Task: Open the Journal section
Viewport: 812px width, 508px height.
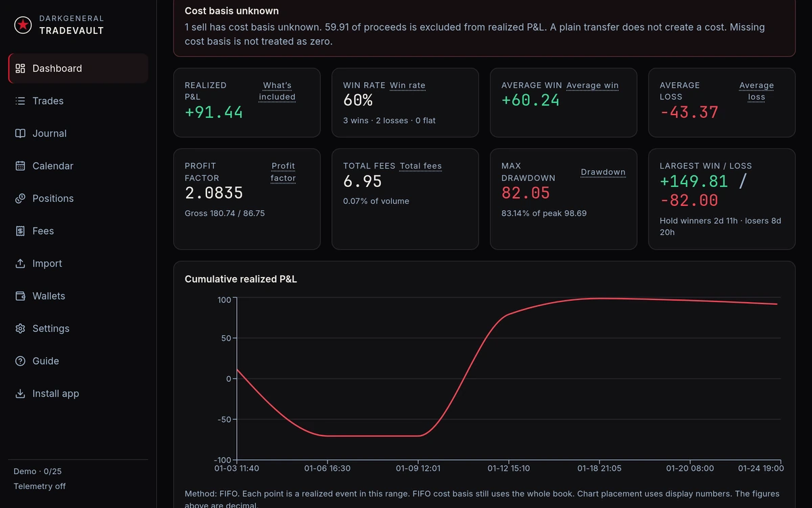Action: 78,133
